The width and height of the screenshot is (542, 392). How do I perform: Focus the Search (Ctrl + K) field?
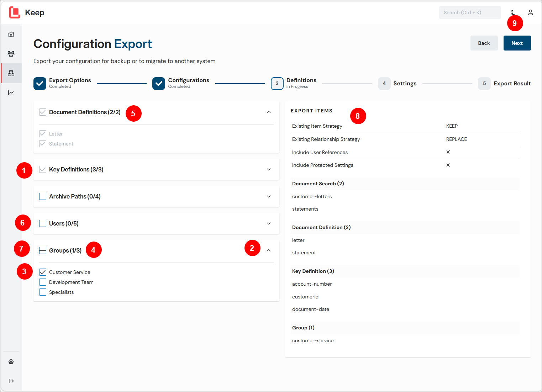pos(470,12)
